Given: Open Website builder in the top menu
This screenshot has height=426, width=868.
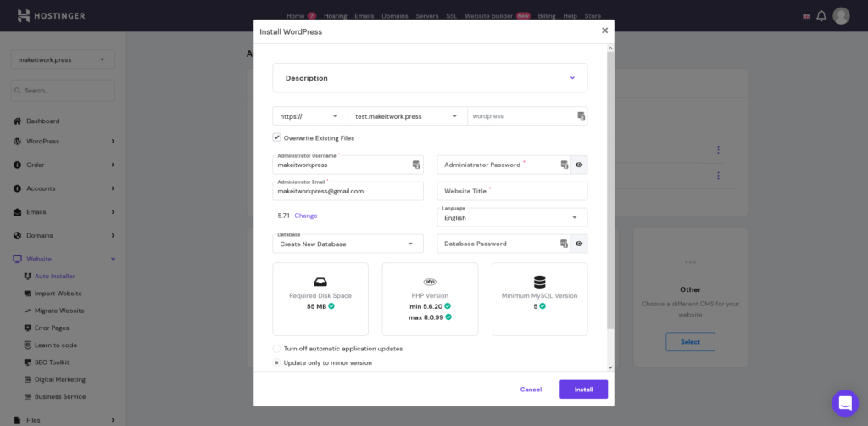Looking at the screenshot, I should [489, 16].
